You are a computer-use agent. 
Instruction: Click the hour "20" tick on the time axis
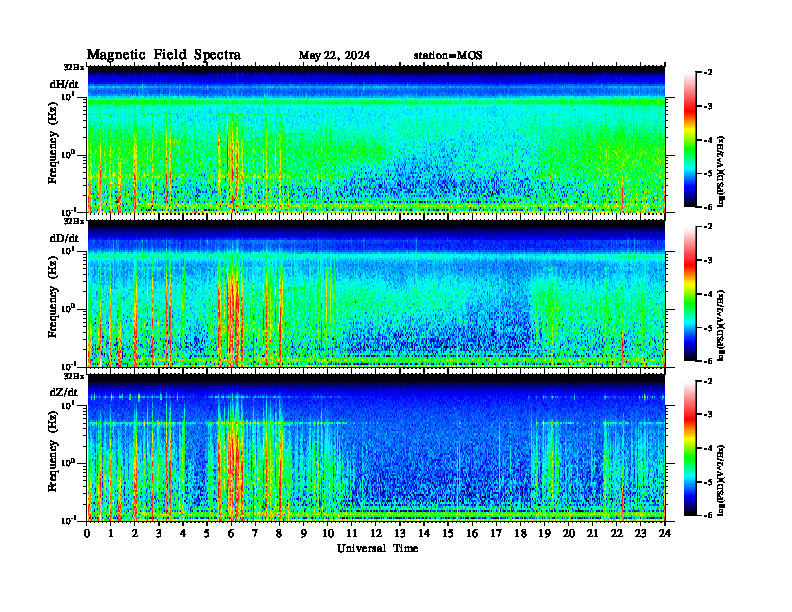pyautogui.click(x=569, y=534)
